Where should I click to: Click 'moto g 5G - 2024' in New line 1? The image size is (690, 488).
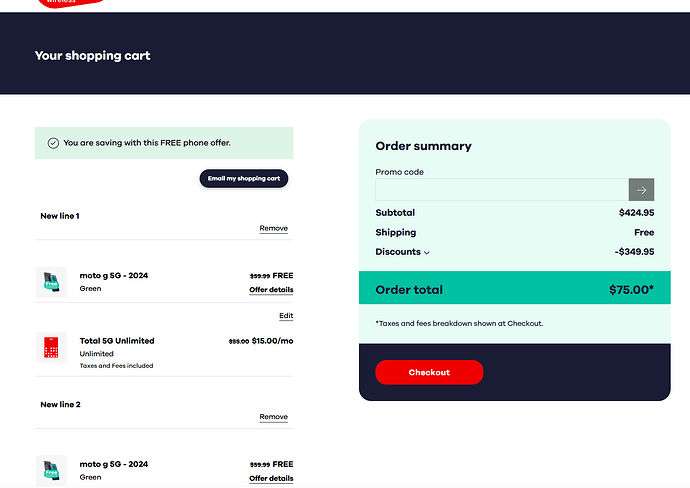(x=114, y=275)
